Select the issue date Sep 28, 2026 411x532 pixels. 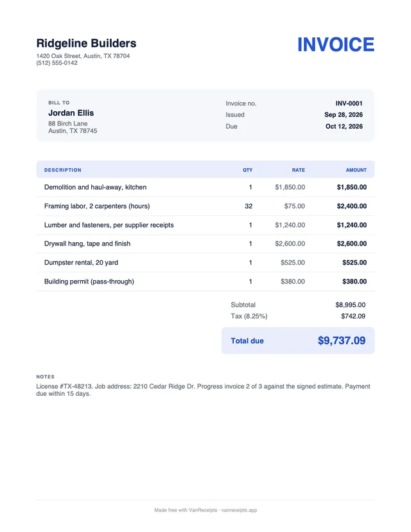(x=344, y=114)
